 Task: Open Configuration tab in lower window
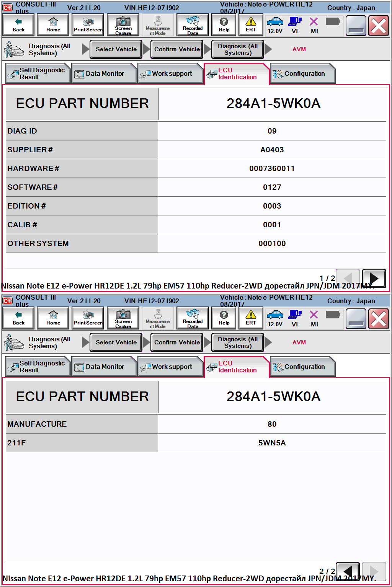pos(302,367)
